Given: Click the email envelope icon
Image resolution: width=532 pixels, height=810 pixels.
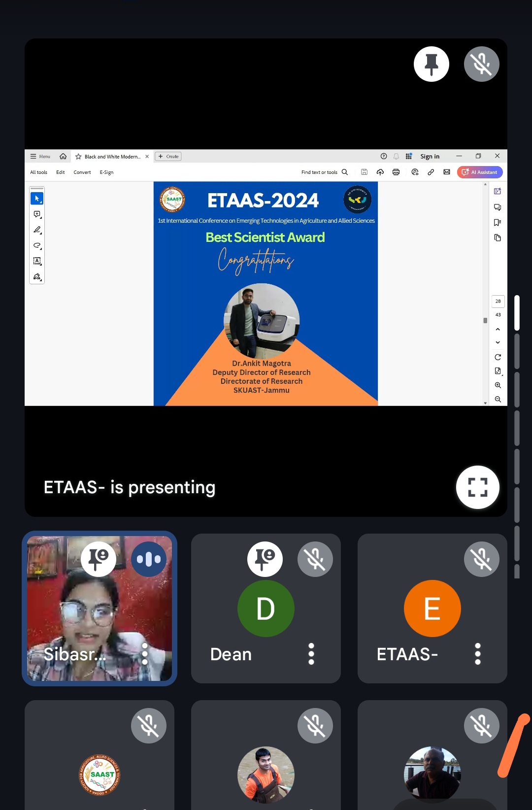Looking at the screenshot, I should click(447, 172).
